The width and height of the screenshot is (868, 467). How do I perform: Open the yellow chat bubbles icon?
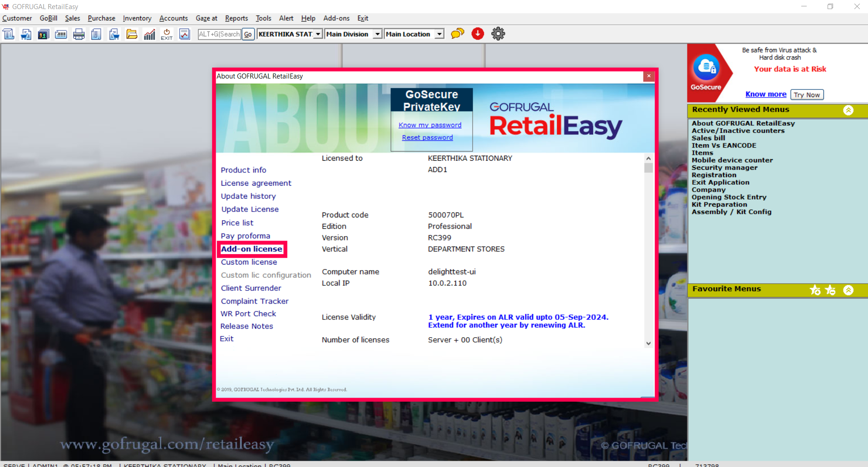click(x=458, y=34)
